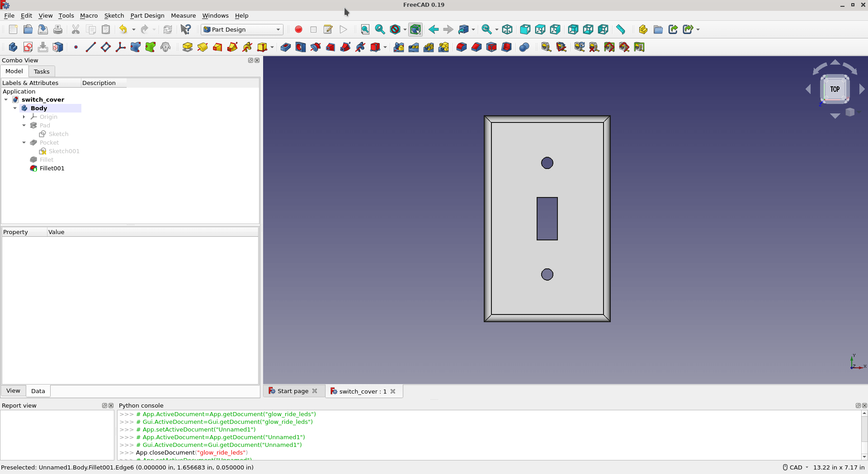Click the Mirrored pattern icon
The height and width of the screenshot is (474, 868).
399,47
